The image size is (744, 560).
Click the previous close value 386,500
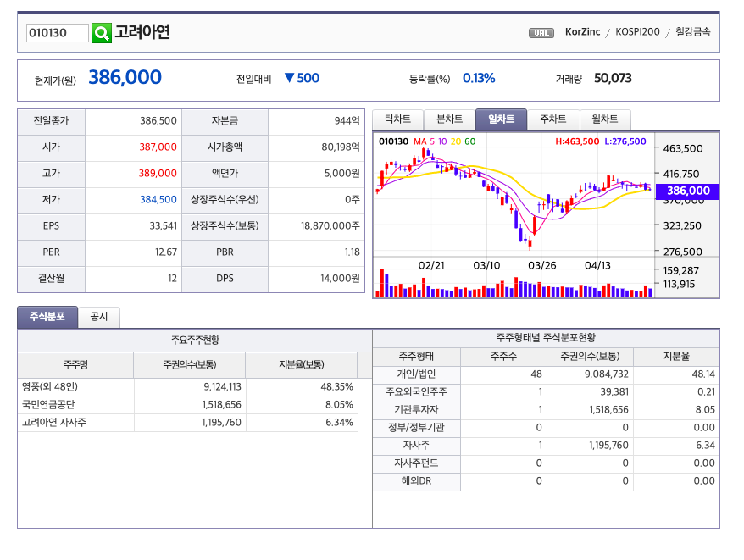tap(158, 121)
